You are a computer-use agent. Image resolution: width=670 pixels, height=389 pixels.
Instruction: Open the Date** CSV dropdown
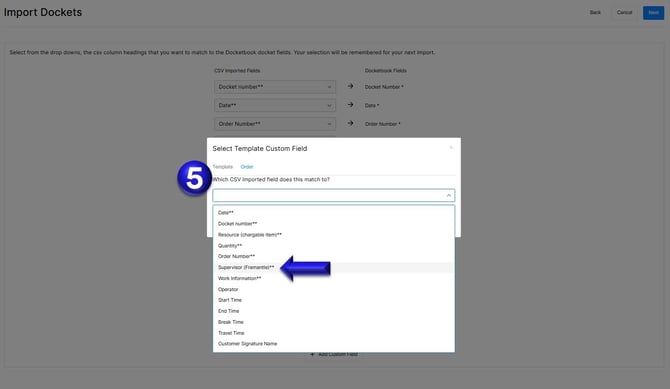click(275, 105)
